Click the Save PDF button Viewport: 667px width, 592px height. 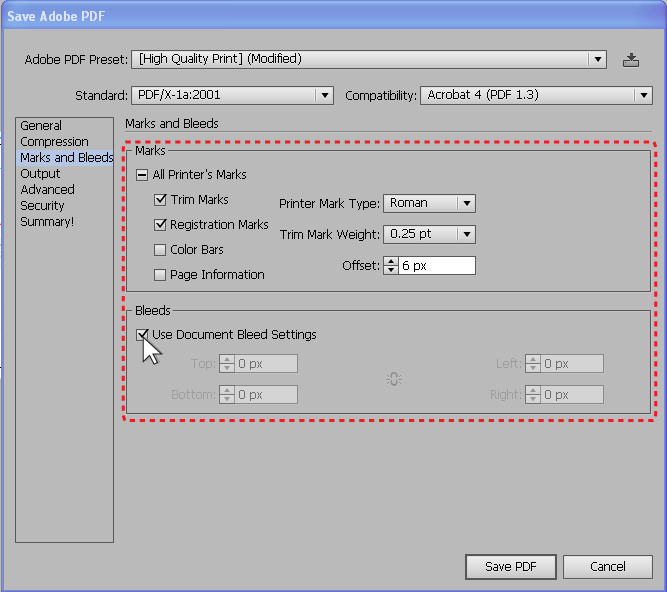tap(510, 567)
